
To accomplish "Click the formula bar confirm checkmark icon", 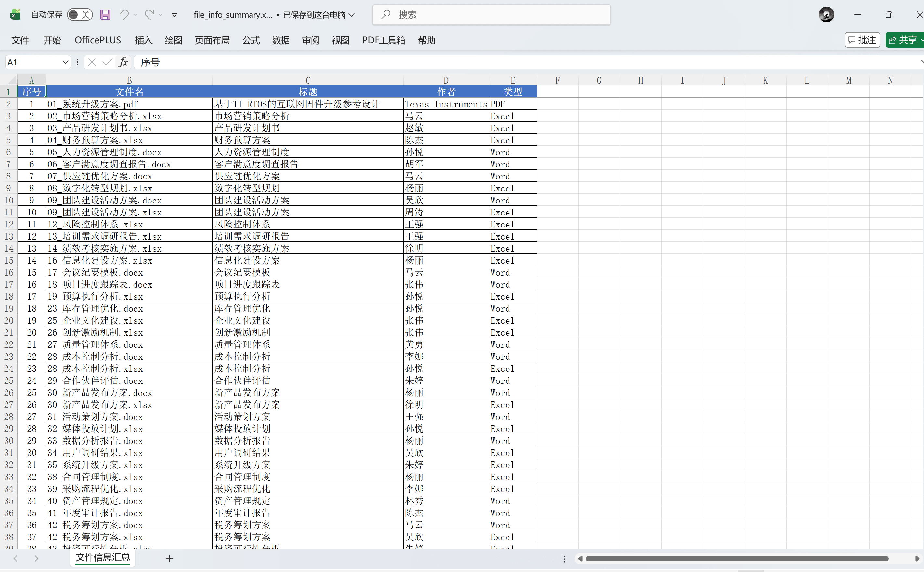I will (107, 62).
